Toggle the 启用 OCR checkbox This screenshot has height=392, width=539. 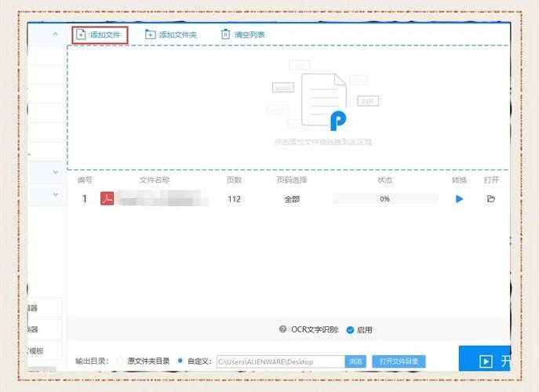350,330
